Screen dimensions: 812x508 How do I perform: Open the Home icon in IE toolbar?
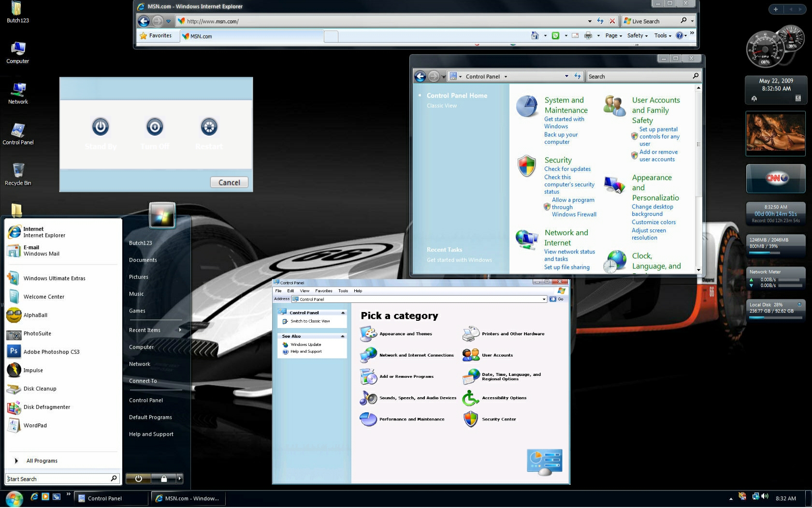(x=535, y=35)
